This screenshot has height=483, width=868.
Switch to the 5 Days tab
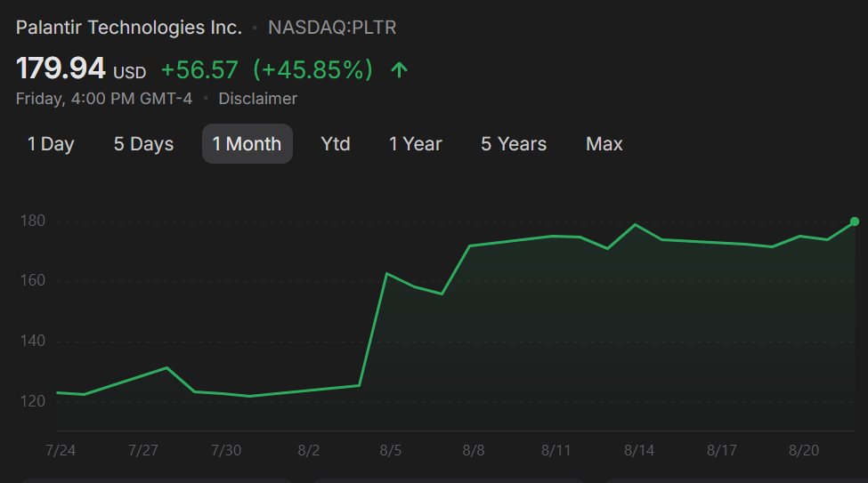coord(144,144)
